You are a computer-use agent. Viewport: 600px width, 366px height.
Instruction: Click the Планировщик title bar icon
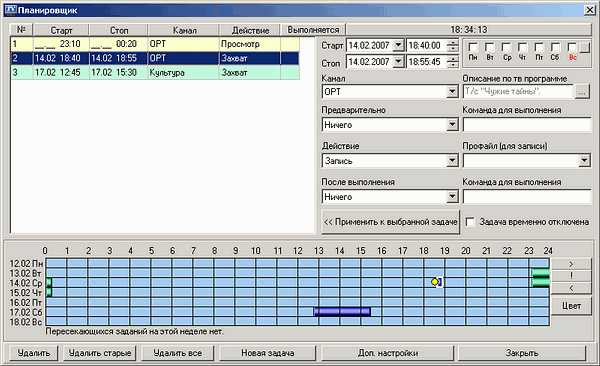pos(11,10)
